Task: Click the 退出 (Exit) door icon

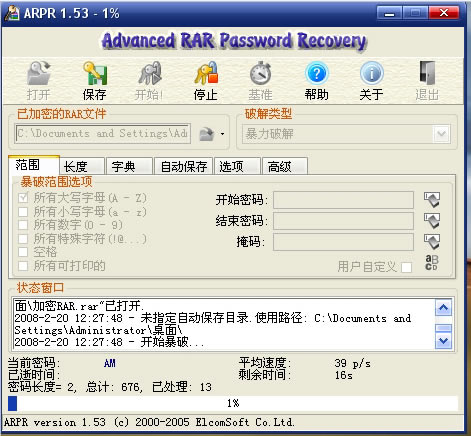Action: 427,73
